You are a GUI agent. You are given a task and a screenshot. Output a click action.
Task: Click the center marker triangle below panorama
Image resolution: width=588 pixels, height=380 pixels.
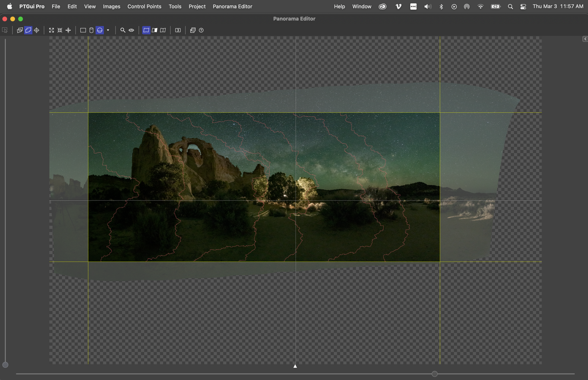click(295, 366)
